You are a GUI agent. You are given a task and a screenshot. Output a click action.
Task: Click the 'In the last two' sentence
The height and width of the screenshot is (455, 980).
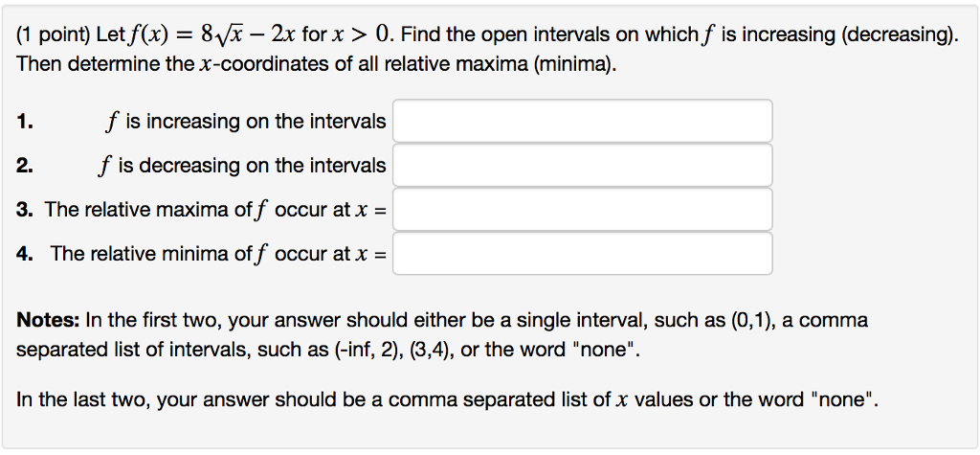point(446,398)
